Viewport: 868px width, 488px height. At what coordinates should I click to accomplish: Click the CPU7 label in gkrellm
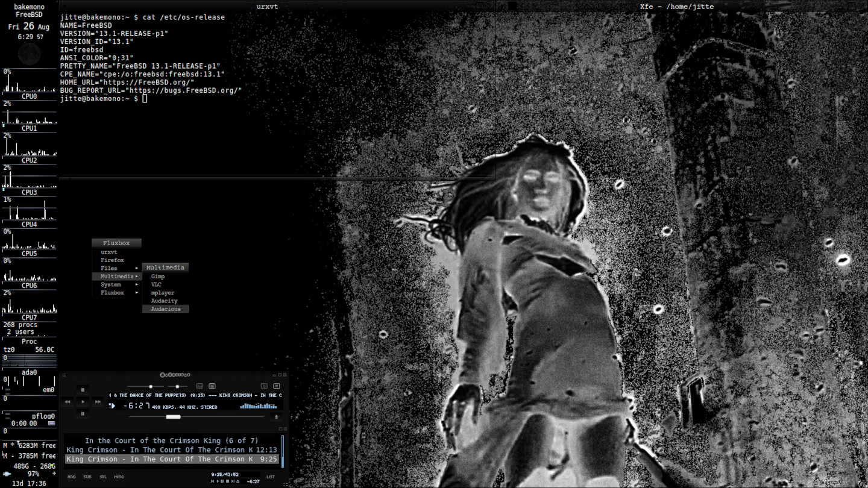tap(29, 318)
